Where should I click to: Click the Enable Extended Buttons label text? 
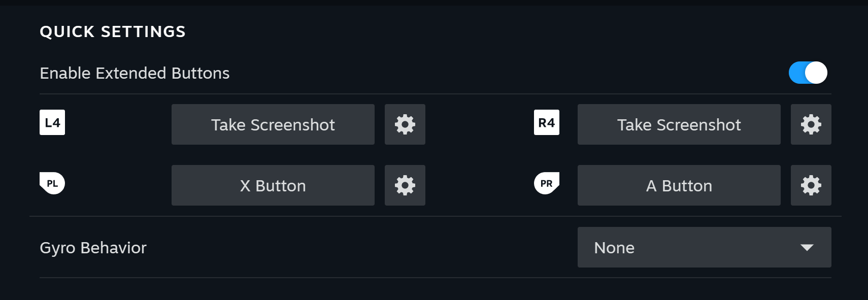[135, 73]
